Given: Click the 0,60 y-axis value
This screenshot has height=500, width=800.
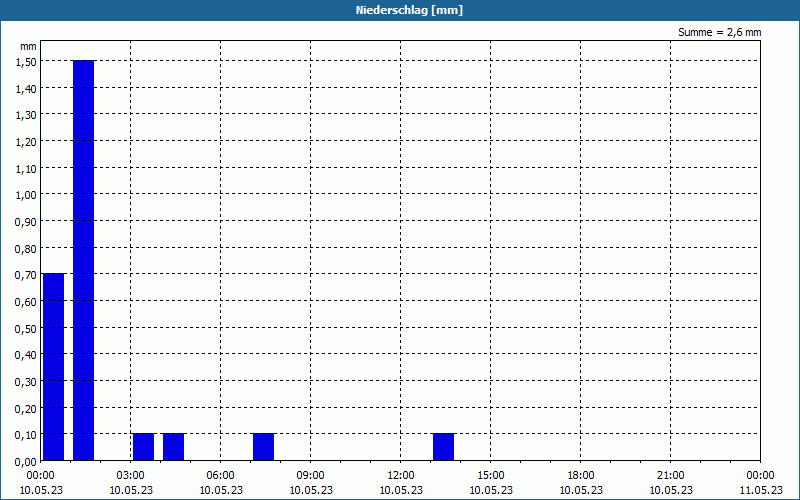Looking at the screenshot, I should point(26,302).
